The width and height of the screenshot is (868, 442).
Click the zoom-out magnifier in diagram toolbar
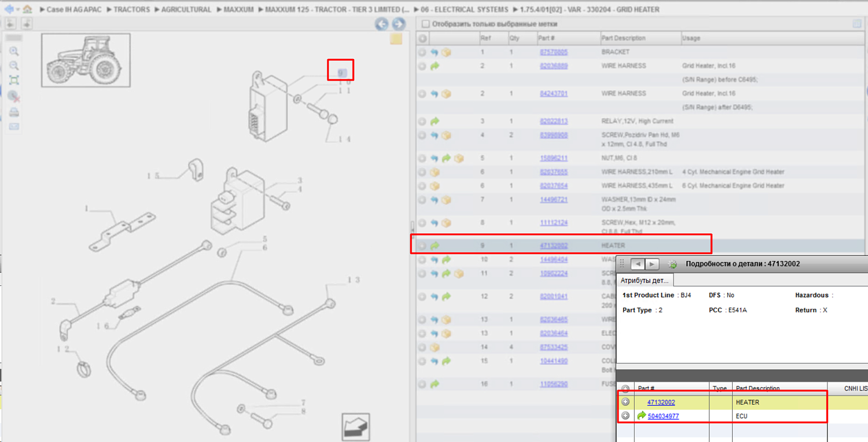[x=14, y=66]
